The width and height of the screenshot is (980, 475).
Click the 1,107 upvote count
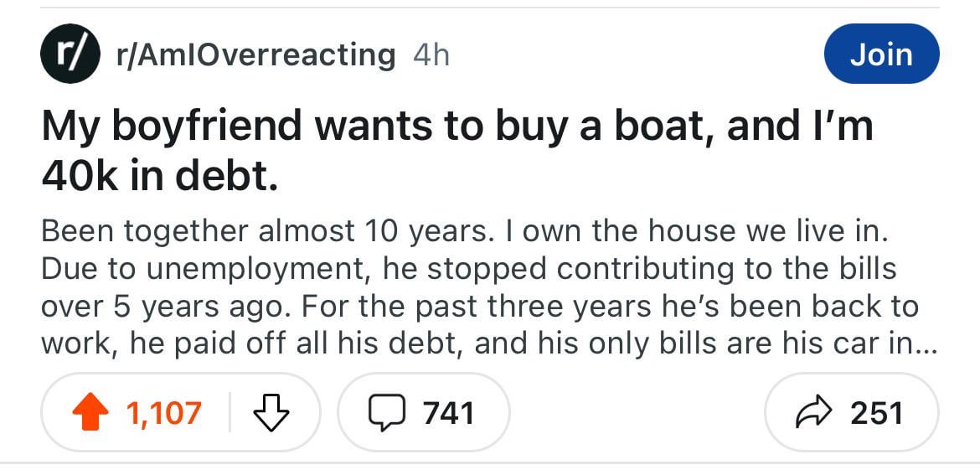[x=164, y=413]
